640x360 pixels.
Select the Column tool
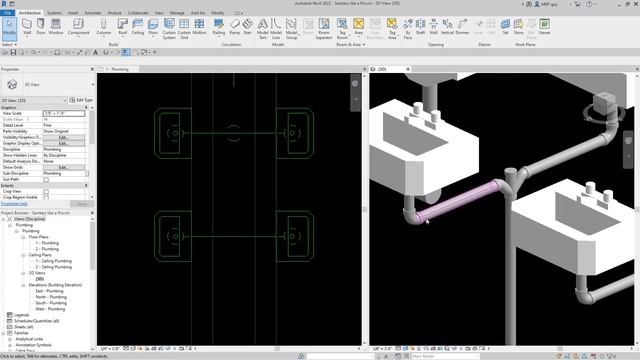104,27
